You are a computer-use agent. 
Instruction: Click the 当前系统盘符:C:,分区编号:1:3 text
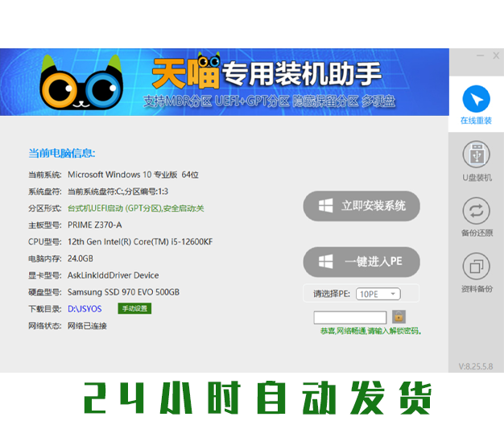[x=118, y=192]
